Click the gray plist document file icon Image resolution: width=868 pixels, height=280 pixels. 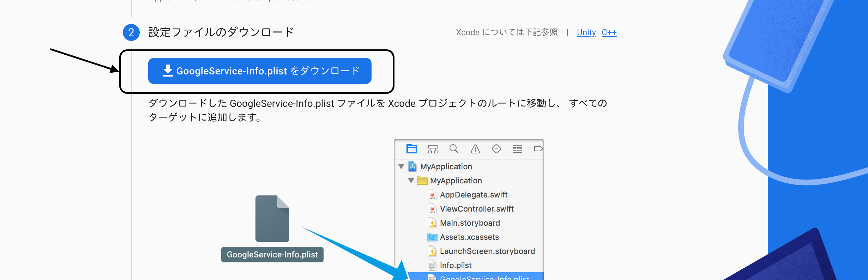272,219
